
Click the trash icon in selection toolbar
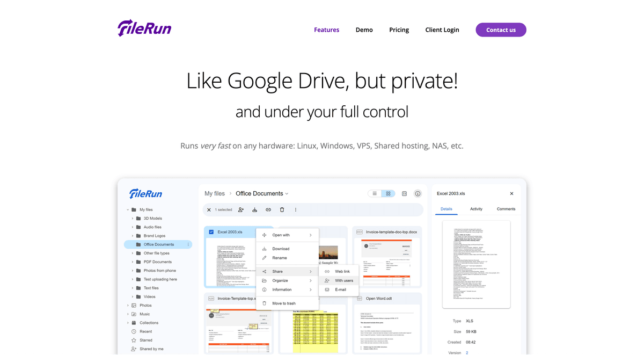(282, 210)
